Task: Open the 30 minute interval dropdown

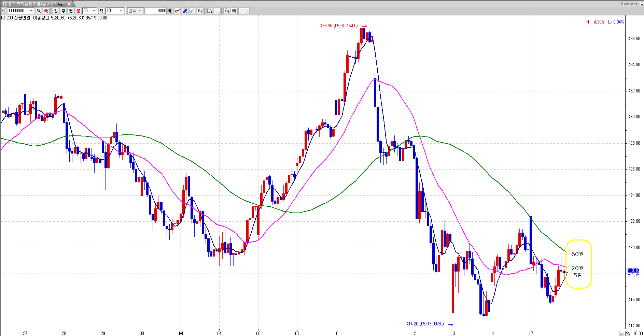Action: point(94,11)
